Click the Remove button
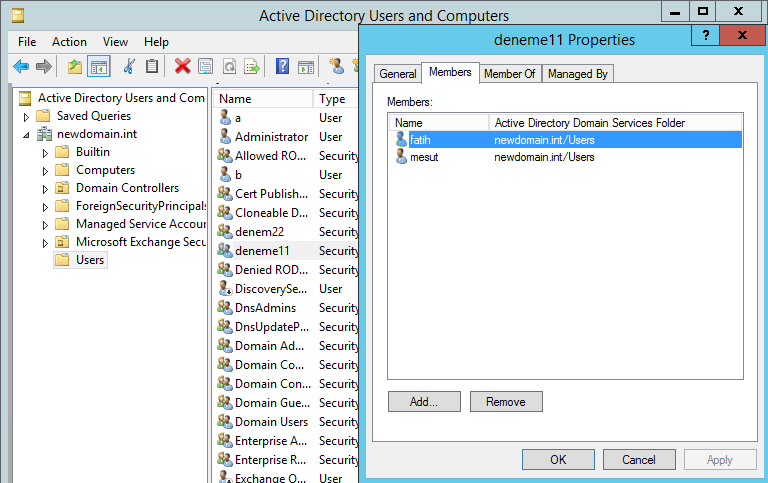The height and width of the screenshot is (483, 768). coord(505,401)
